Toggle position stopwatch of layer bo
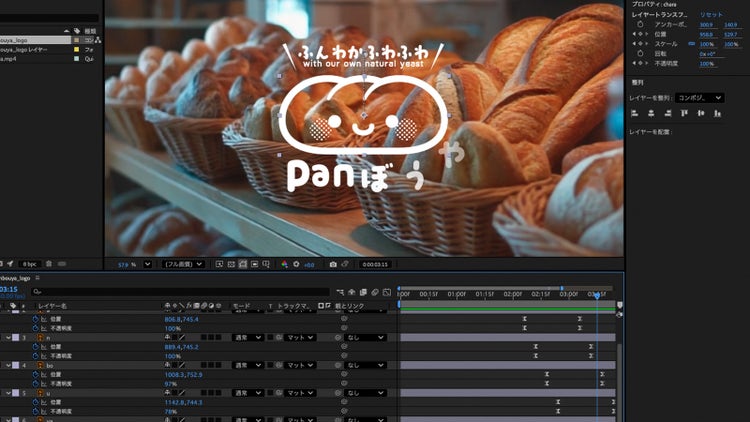This screenshot has height=422, width=750. coord(35,375)
